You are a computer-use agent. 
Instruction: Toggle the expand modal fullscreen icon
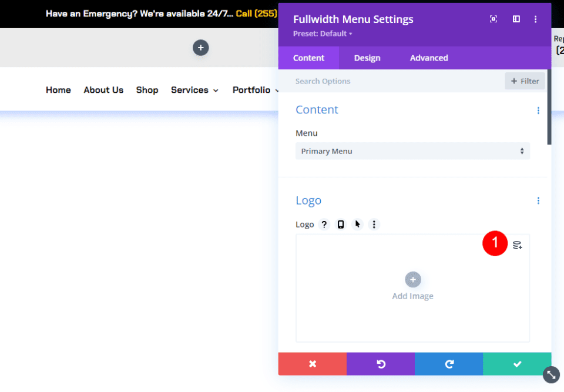click(x=493, y=19)
